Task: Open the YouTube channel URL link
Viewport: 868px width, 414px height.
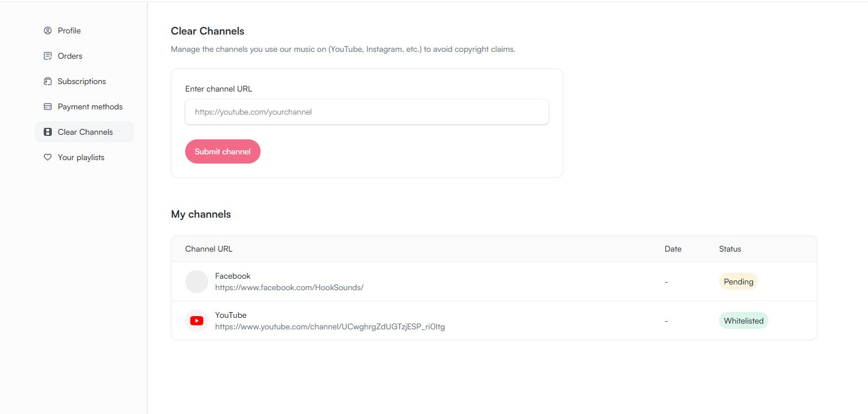Action: click(x=330, y=326)
